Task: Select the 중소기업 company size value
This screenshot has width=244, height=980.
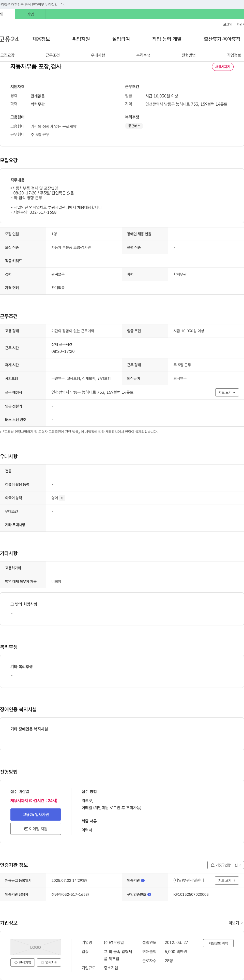Action: [111, 968]
